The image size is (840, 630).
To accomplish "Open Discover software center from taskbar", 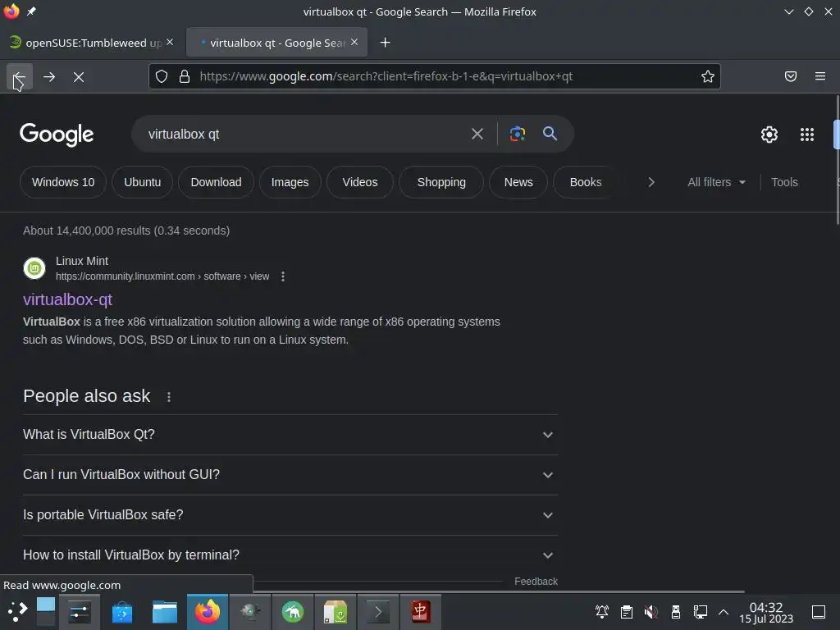I will pyautogui.click(x=122, y=612).
